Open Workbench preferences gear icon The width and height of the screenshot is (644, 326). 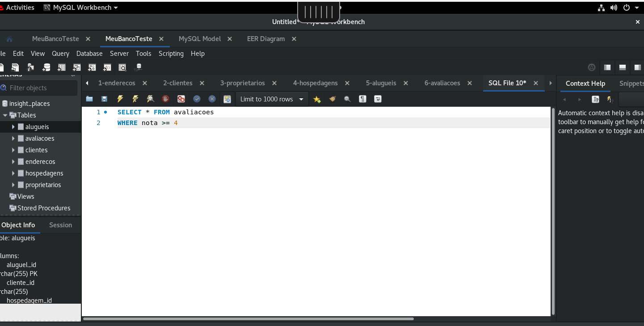pyautogui.click(x=592, y=67)
